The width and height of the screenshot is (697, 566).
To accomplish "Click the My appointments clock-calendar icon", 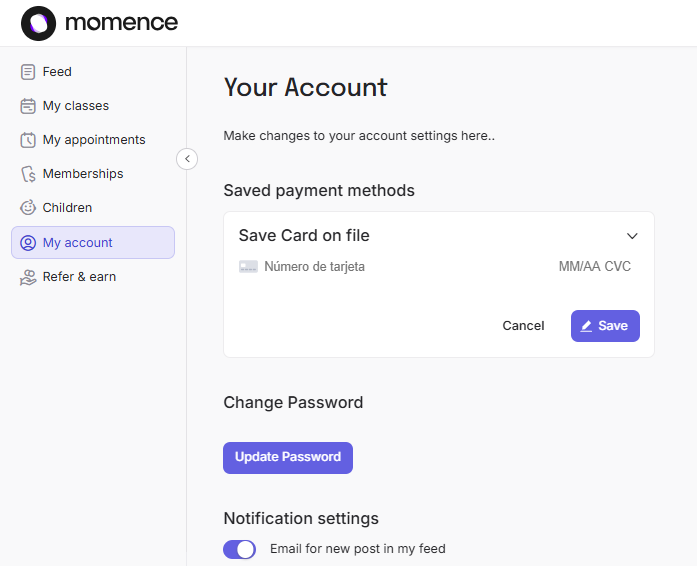I will [x=28, y=140].
